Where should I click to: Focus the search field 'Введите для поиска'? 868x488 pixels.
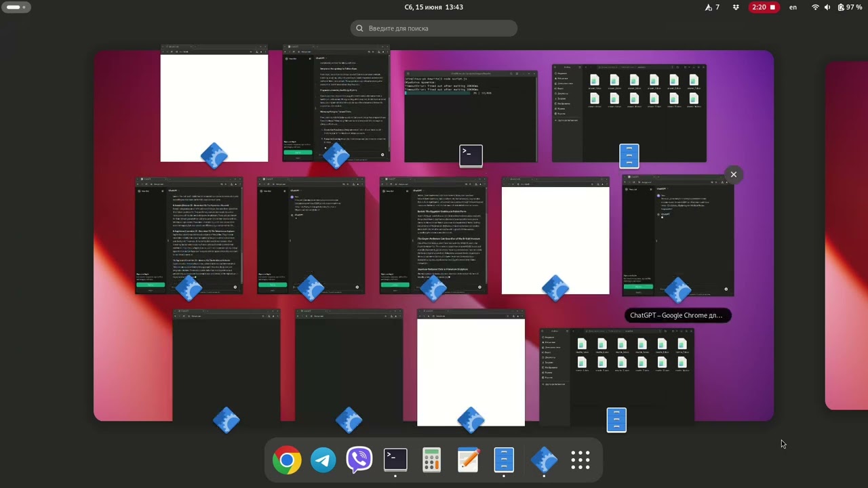[434, 28]
